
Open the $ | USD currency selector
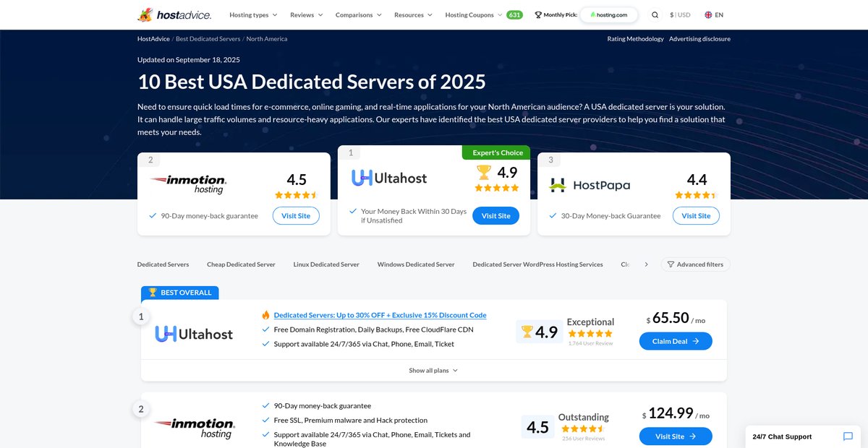click(680, 14)
